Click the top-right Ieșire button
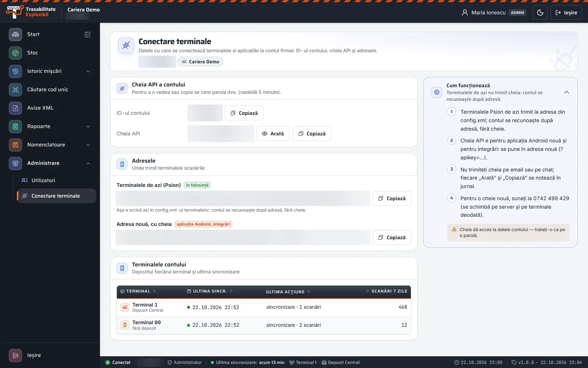 point(566,13)
